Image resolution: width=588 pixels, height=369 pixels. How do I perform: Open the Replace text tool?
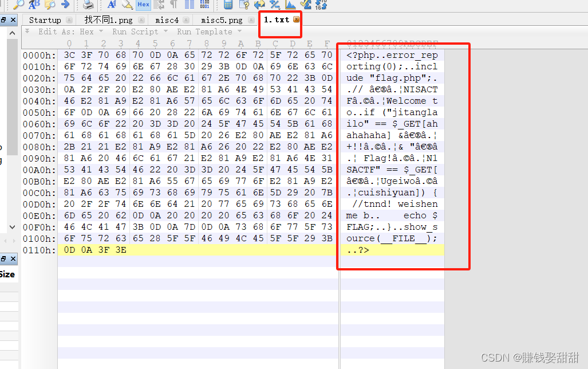tap(34, 5)
